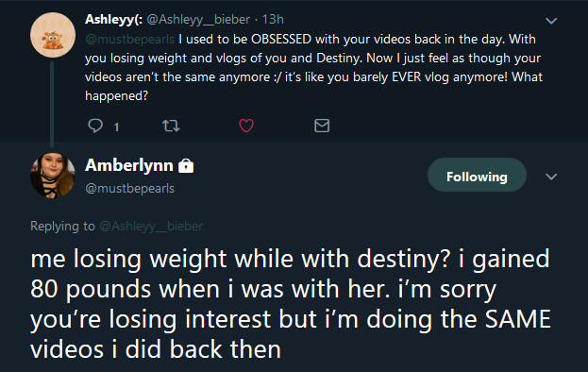Viewport: 588px width, 372px height.
Task: Click the lock icon beside Amberlynn
Action: click(x=186, y=165)
